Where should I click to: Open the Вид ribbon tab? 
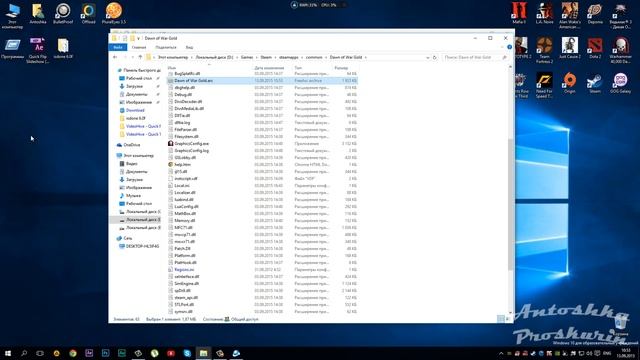189,47
